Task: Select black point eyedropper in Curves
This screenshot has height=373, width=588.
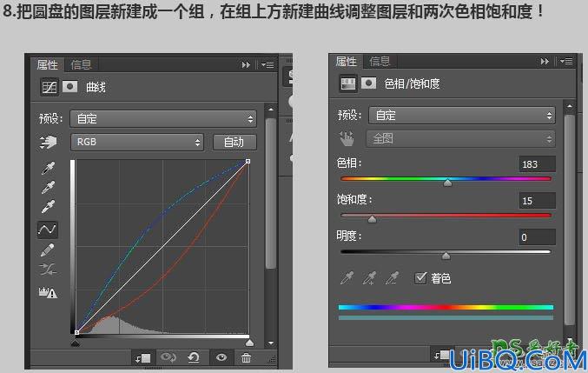Action: tap(48, 168)
